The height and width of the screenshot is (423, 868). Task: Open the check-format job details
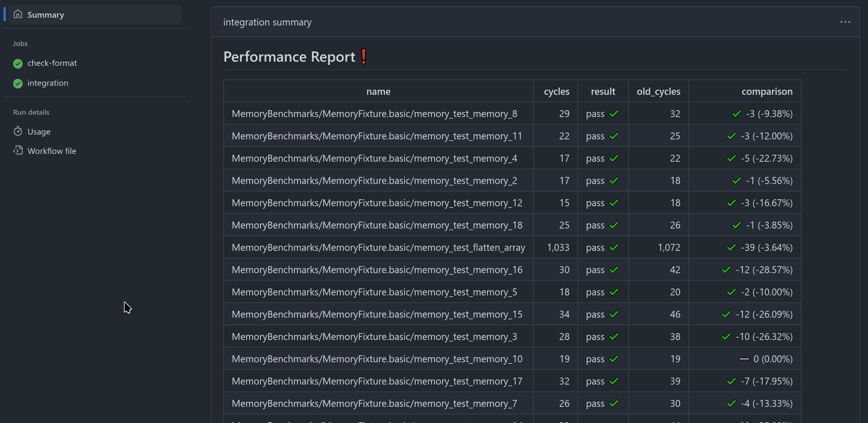point(52,63)
